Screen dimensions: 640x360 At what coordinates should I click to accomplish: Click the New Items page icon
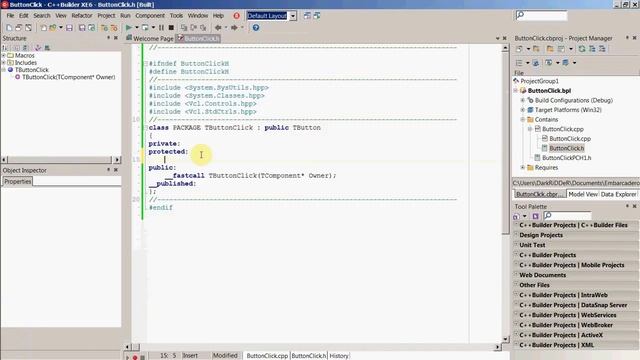point(9,28)
